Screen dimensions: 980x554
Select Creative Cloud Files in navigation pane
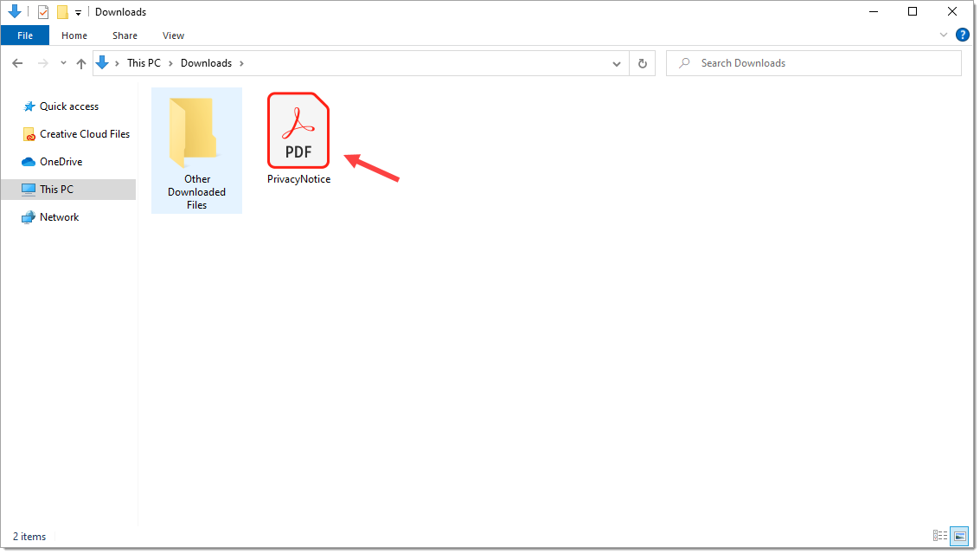coord(76,134)
